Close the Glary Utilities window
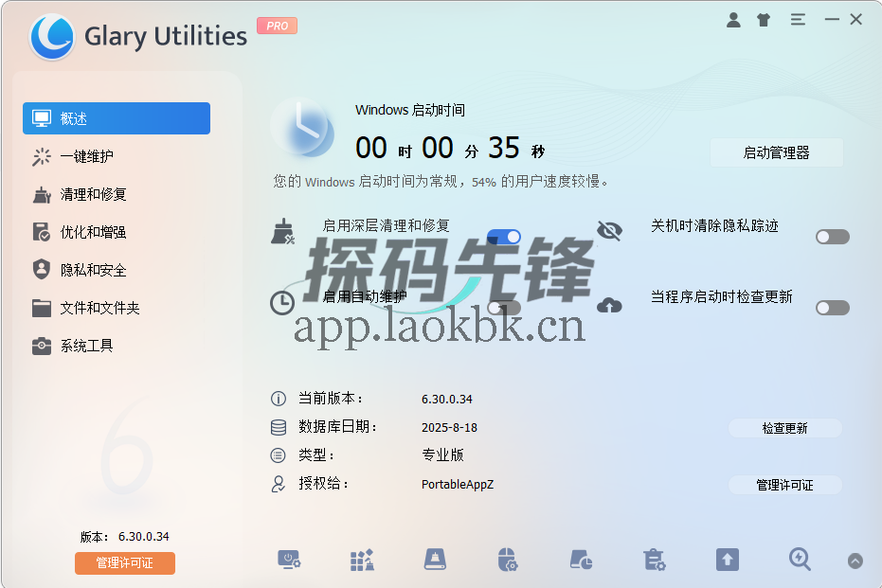 click(856, 19)
